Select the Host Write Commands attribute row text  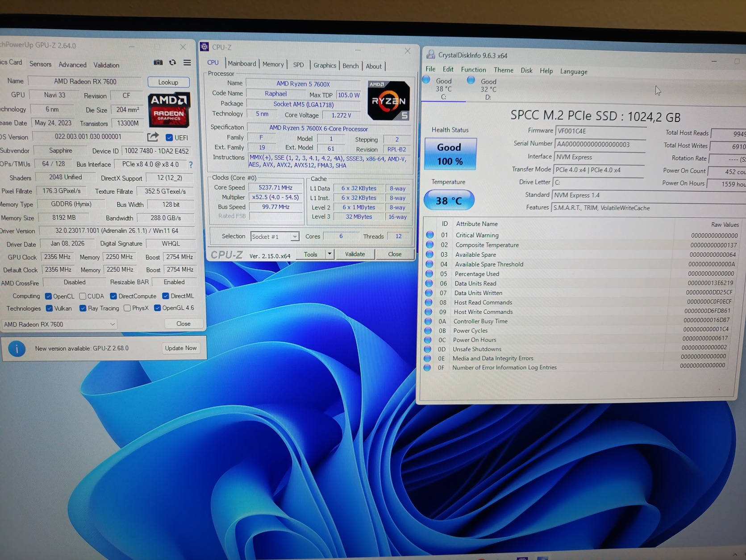[x=483, y=312]
